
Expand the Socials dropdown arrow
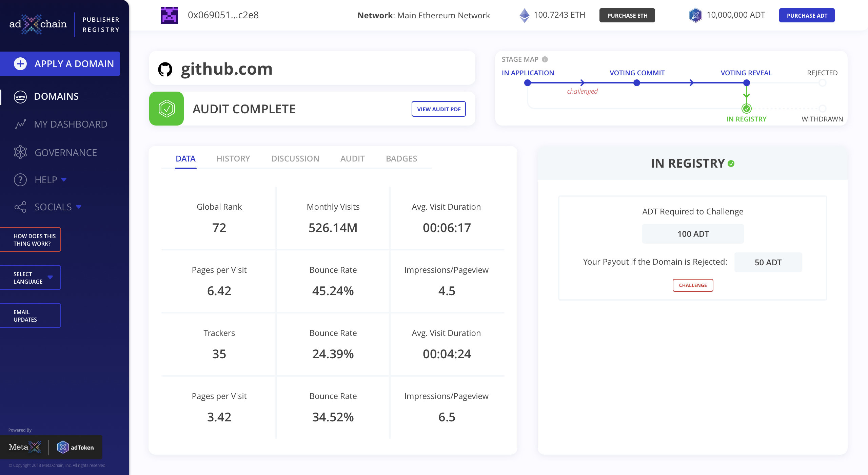point(79,207)
